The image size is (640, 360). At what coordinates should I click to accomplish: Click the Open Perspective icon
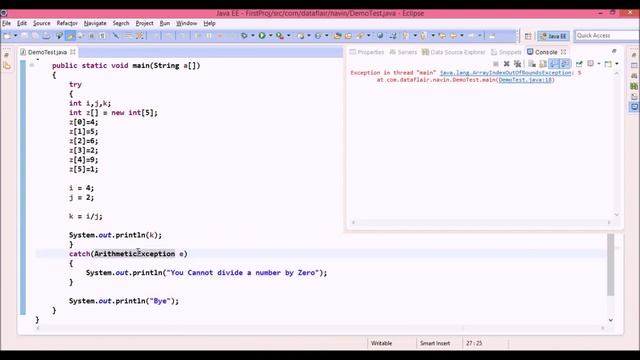pyautogui.click(x=528, y=36)
